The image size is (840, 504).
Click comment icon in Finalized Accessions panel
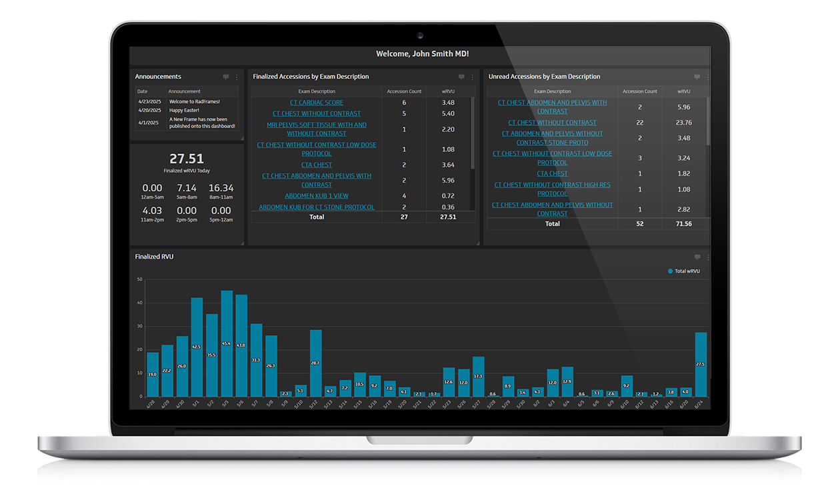(x=461, y=77)
